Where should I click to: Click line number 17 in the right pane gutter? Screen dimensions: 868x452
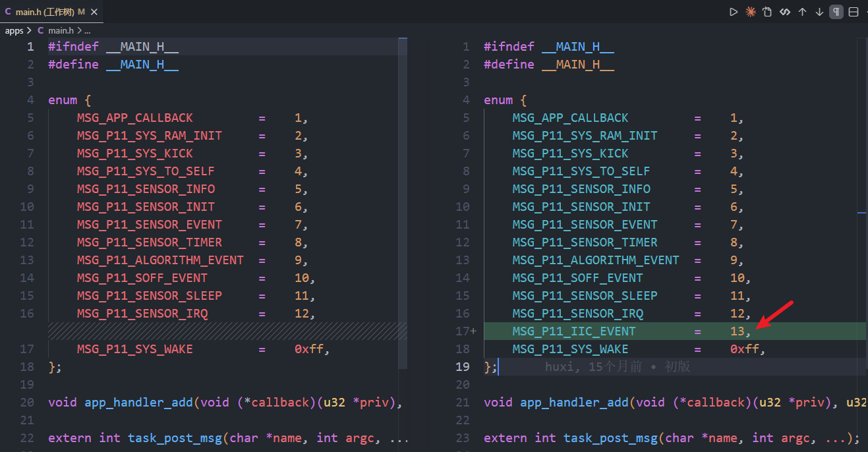(462, 331)
